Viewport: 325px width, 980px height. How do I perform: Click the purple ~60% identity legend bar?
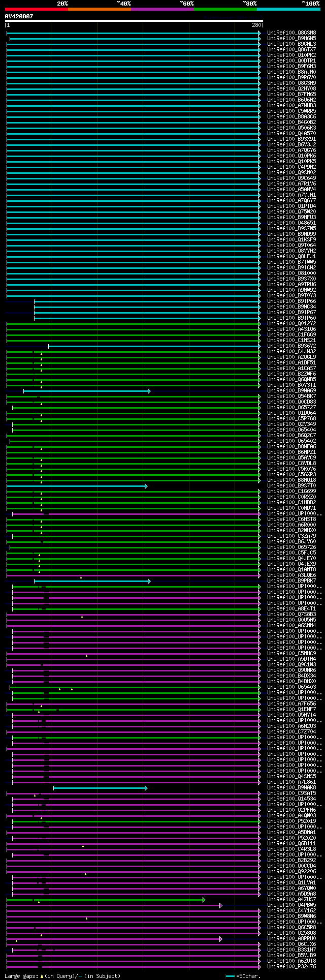(x=162, y=9)
